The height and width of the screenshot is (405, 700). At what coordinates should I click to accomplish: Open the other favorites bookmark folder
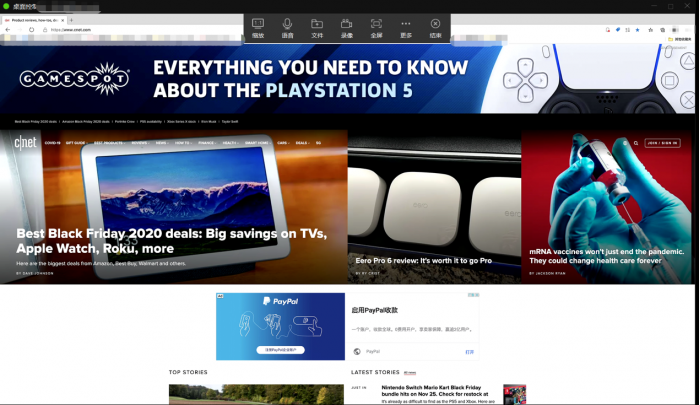679,39
